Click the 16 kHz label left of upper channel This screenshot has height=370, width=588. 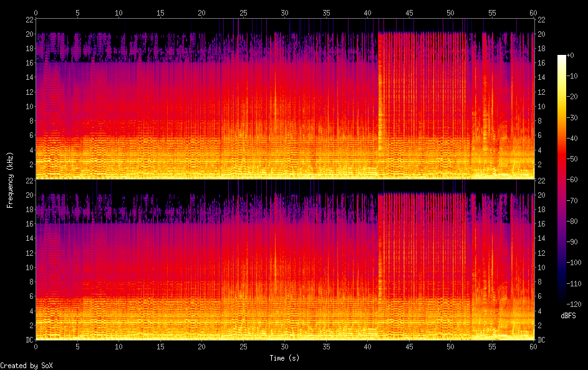(29, 63)
